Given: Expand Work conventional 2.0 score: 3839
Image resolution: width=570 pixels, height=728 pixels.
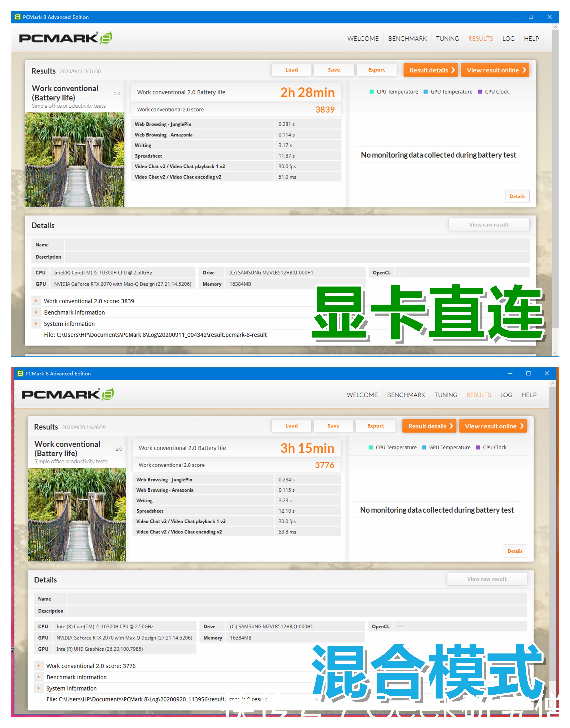Looking at the screenshot, I should pyautogui.click(x=36, y=301).
